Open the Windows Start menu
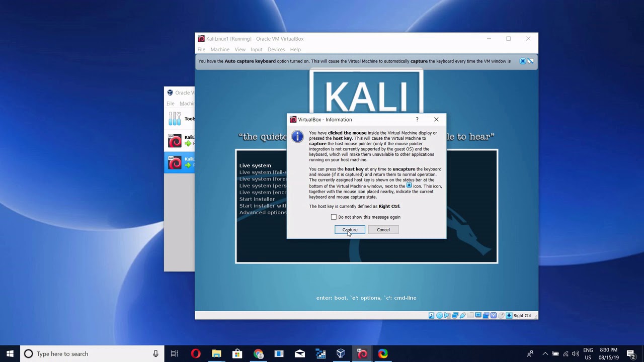The height and width of the screenshot is (362, 644). (x=10, y=353)
